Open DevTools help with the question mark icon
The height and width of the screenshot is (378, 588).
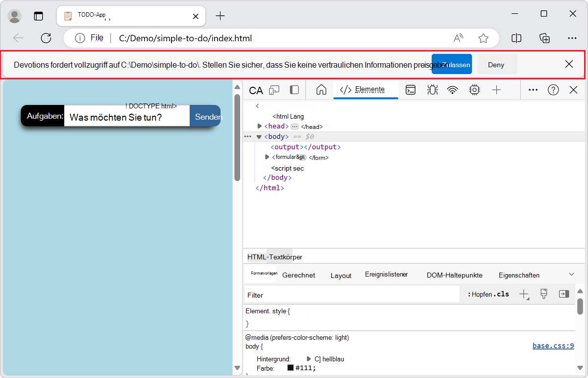click(x=553, y=90)
